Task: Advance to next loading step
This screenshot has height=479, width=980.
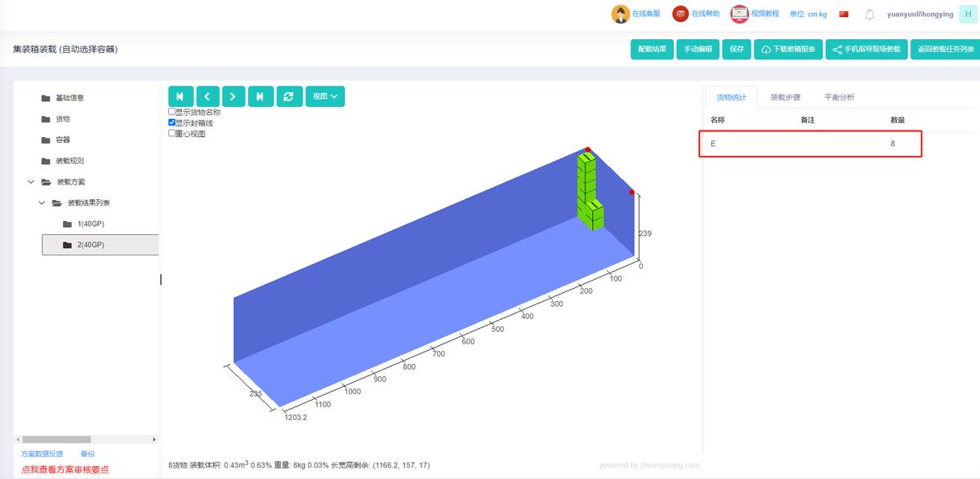Action: (234, 96)
